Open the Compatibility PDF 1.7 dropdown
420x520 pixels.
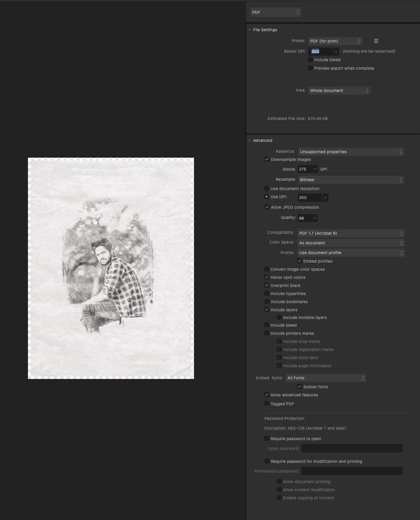(x=351, y=233)
